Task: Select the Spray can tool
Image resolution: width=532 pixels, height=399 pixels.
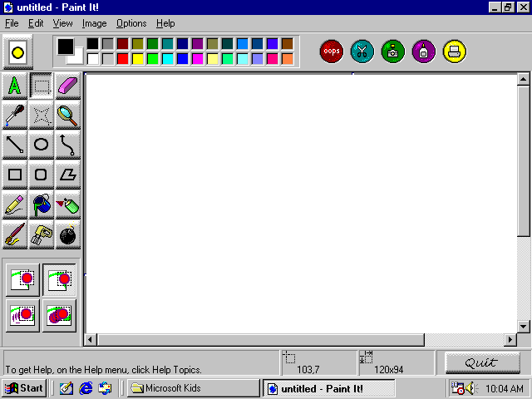Action: click(67, 204)
